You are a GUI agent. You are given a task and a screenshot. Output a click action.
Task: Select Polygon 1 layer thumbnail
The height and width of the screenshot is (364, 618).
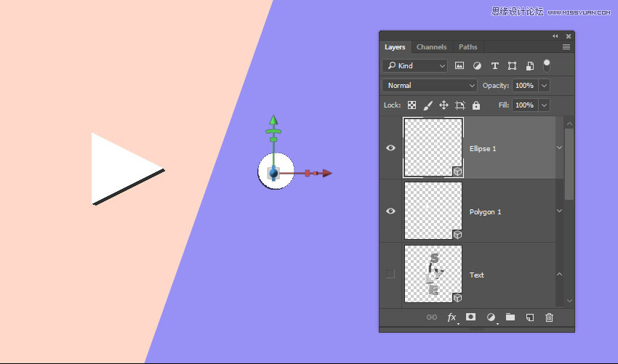(433, 211)
